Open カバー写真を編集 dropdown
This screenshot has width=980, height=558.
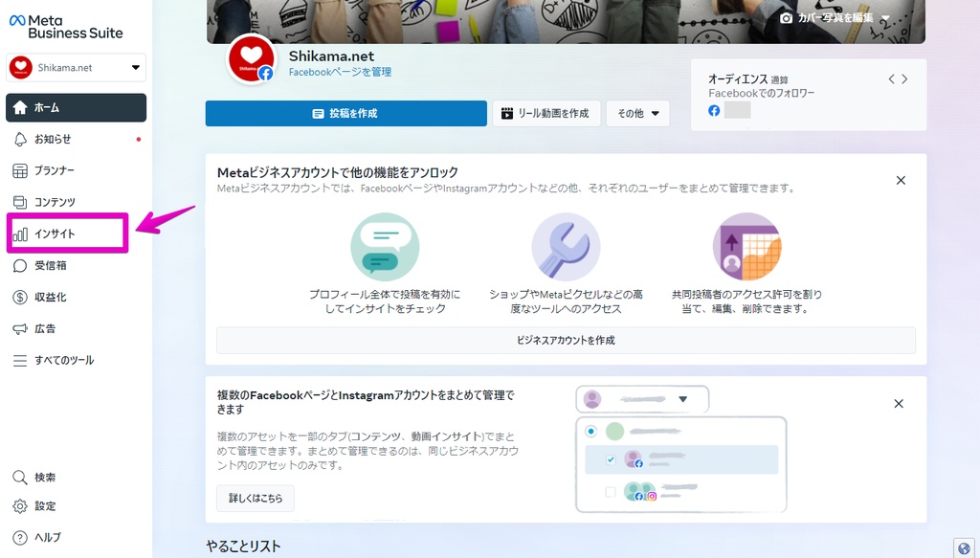(x=835, y=17)
